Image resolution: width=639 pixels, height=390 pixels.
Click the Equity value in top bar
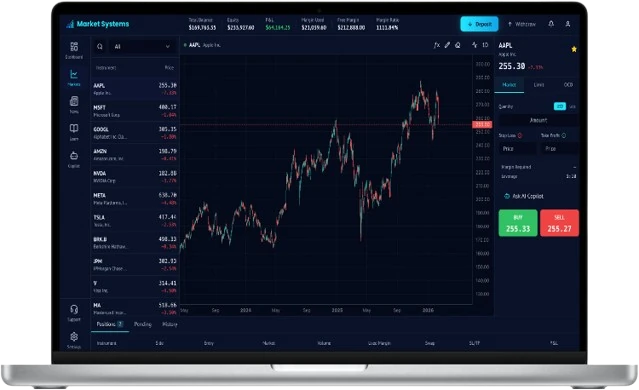coord(240,28)
